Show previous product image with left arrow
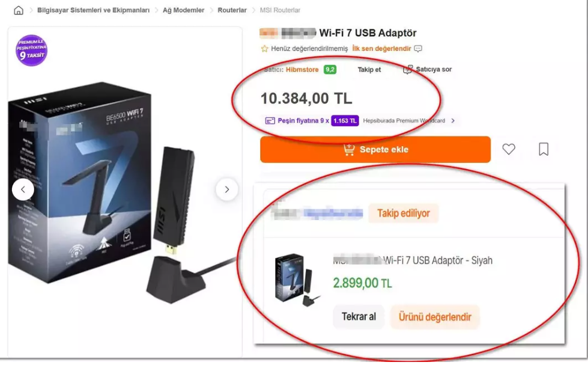The width and height of the screenshot is (588, 368). coord(23,189)
